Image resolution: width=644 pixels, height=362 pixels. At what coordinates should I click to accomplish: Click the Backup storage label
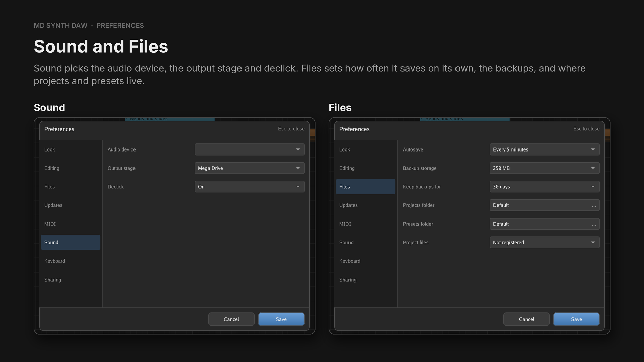point(419,168)
